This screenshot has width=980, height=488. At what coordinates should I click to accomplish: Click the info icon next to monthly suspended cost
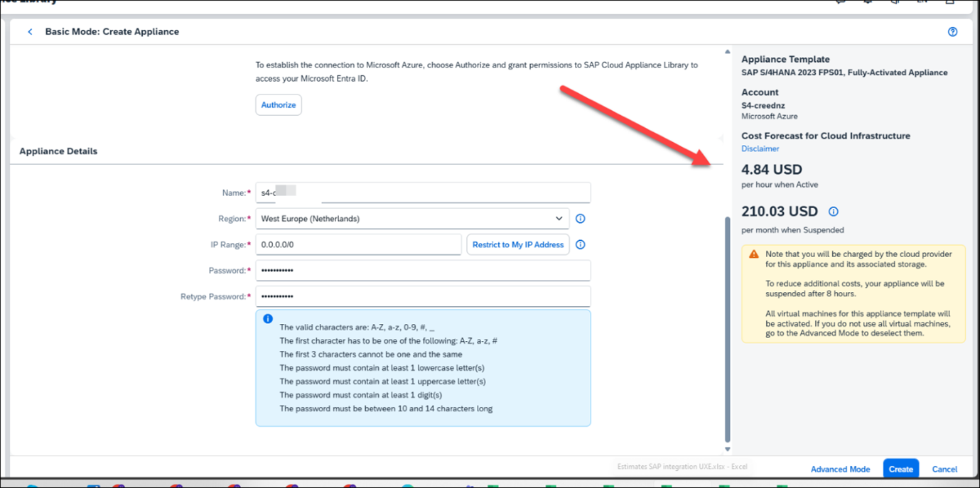point(833,211)
